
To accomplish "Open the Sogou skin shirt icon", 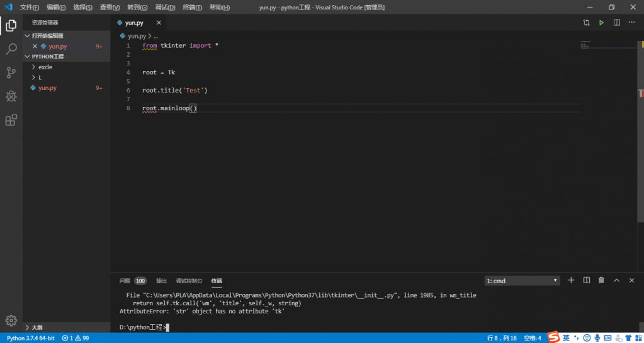I will [x=627, y=338].
